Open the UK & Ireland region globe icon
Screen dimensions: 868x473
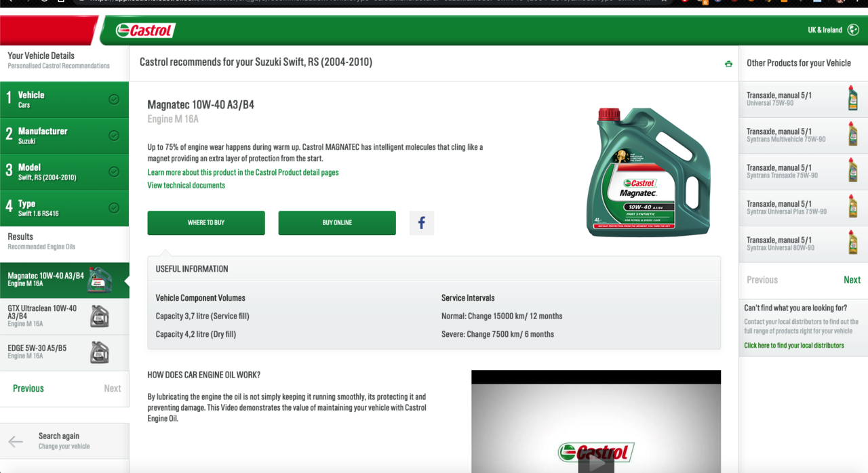tap(854, 30)
